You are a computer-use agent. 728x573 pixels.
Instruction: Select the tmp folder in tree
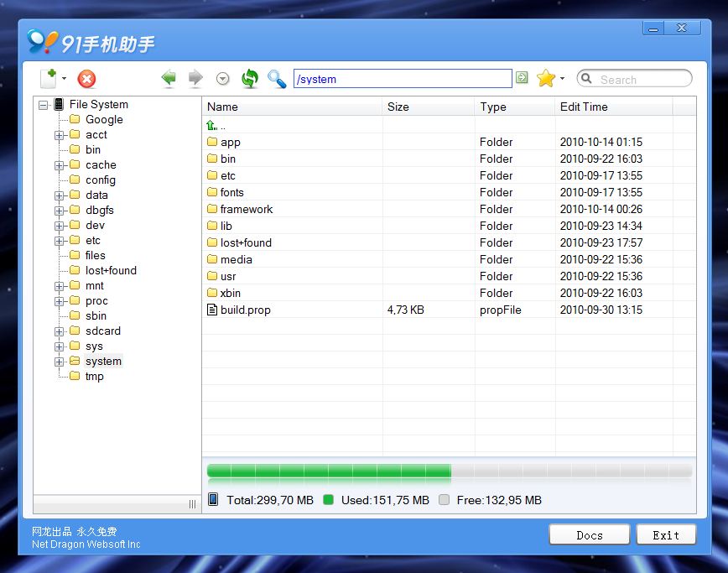[x=86, y=376]
